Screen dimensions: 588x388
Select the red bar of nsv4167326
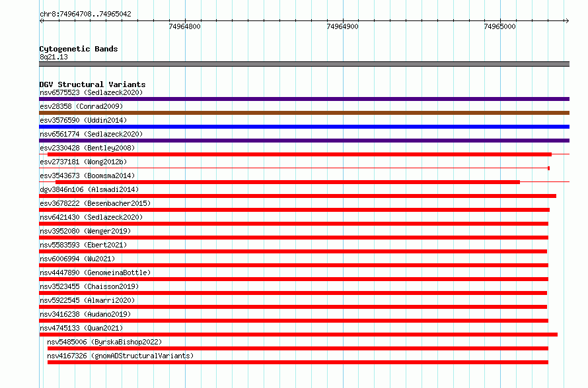click(298, 362)
